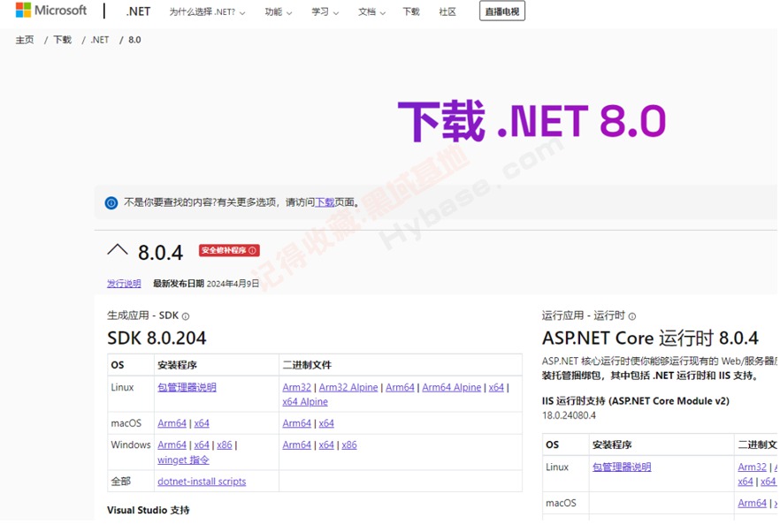Click the 二进制文件 column header in SDK table
The height and width of the screenshot is (532, 780).
coord(307,365)
